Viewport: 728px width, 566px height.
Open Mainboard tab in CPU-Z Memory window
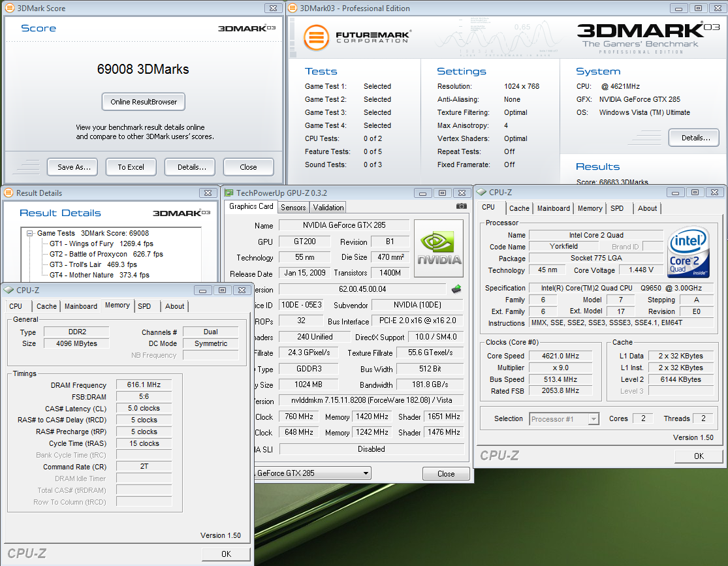[x=81, y=306]
